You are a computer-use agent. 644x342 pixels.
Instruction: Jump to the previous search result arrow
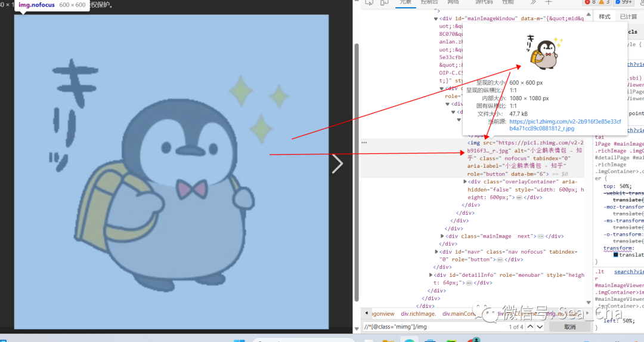tap(530, 327)
